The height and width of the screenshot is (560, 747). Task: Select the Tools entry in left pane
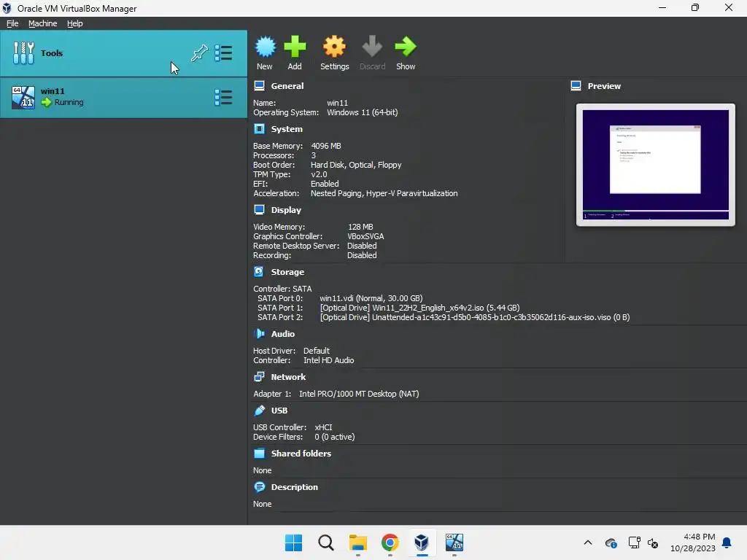tap(123, 52)
